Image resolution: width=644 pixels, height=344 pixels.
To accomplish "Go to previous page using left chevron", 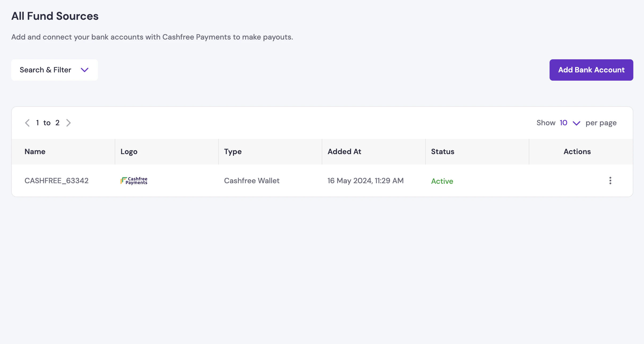I will [27, 123].
